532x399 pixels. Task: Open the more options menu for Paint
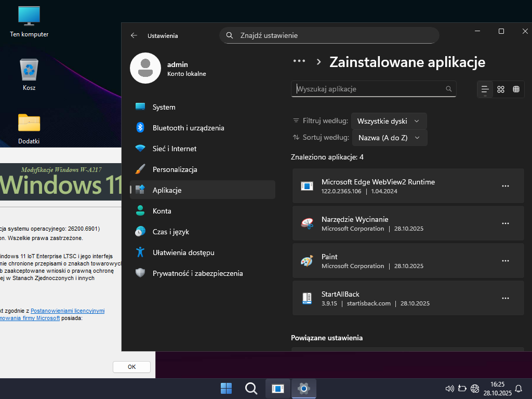[x=505, y=261]
